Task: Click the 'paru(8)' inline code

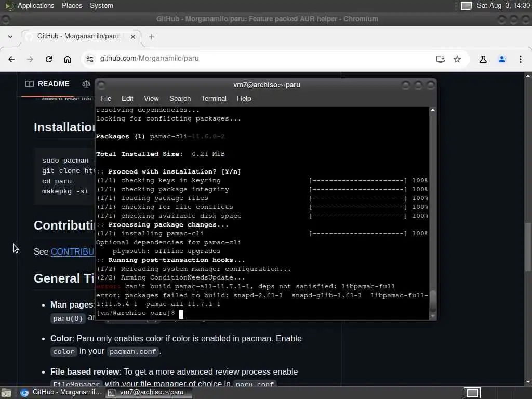Action: click(68, 318)
